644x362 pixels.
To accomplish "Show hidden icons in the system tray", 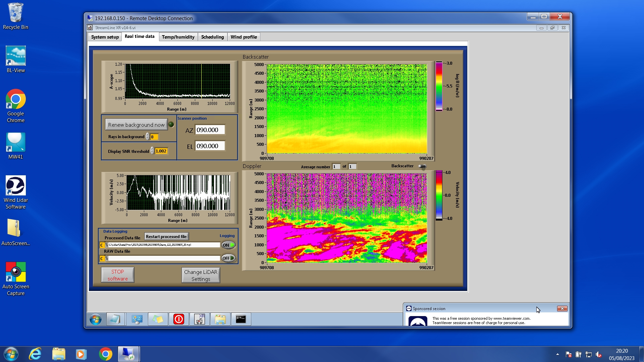I will tap(557, 354).
